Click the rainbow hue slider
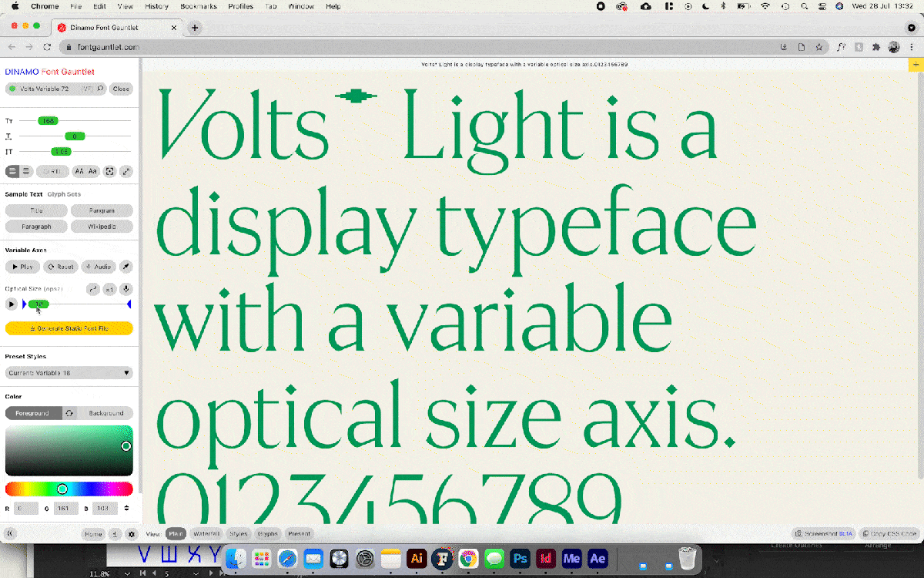 [x=69, y=489]
